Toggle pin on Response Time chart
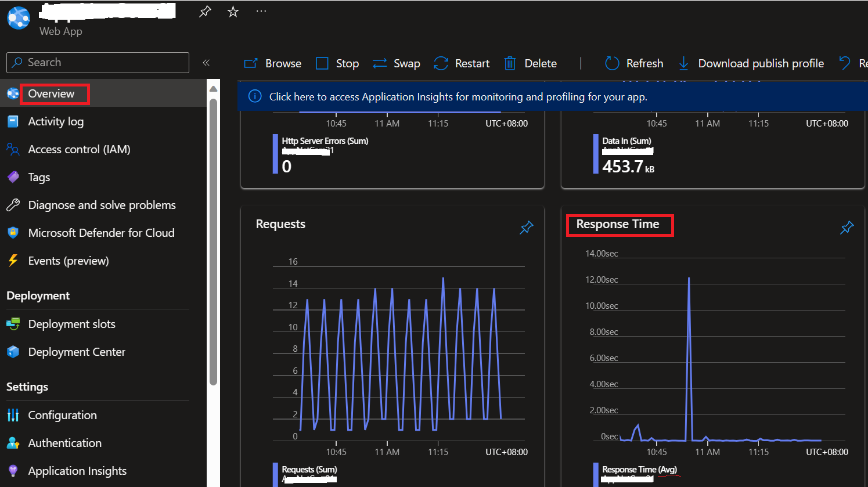868x487 pixels. click(x=847, y=228)
